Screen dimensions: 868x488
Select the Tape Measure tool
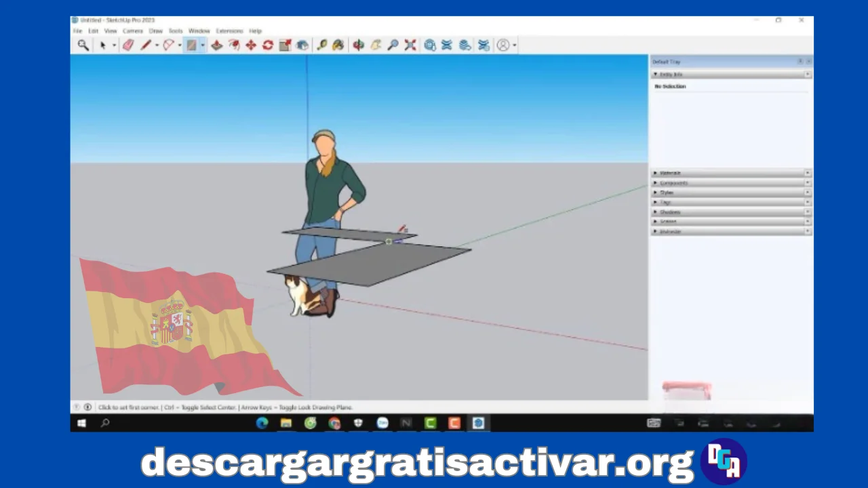coord(321,45)
